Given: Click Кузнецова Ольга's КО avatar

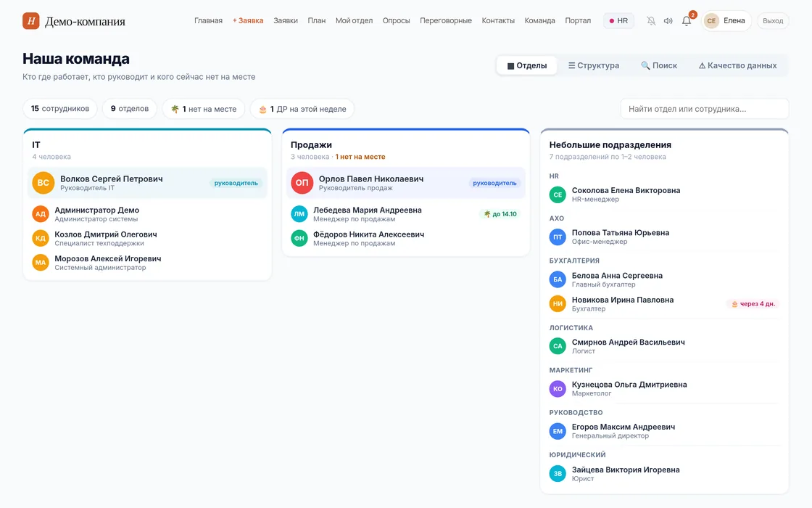Looking at the screenshot, I should point(558,389).
